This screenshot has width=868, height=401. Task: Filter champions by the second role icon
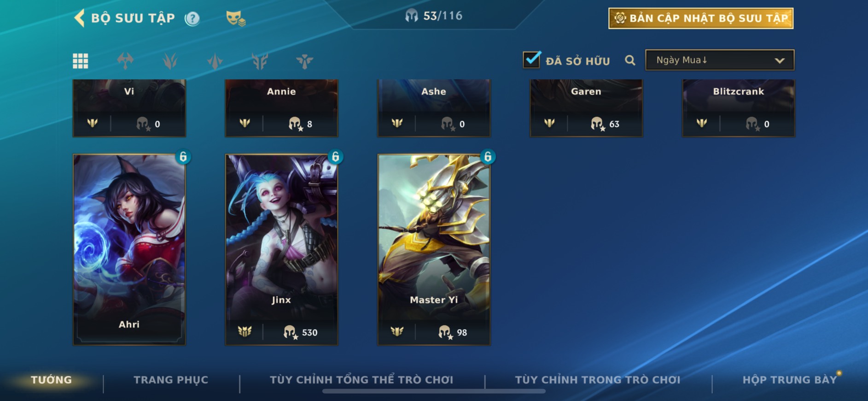(170, 61)
